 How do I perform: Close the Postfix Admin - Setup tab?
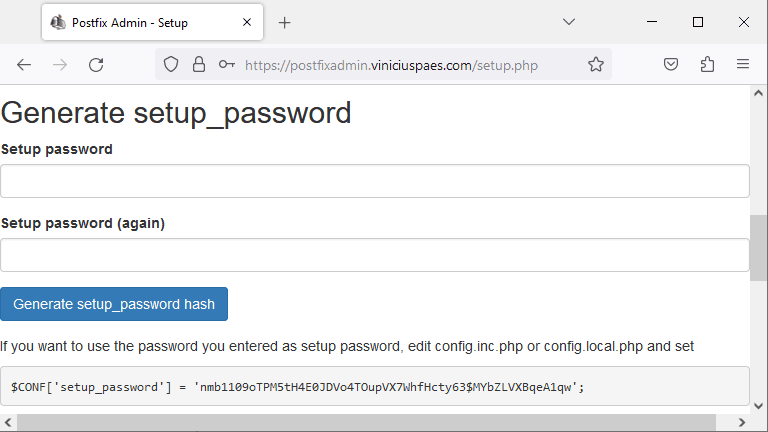(x=247, y=22)
